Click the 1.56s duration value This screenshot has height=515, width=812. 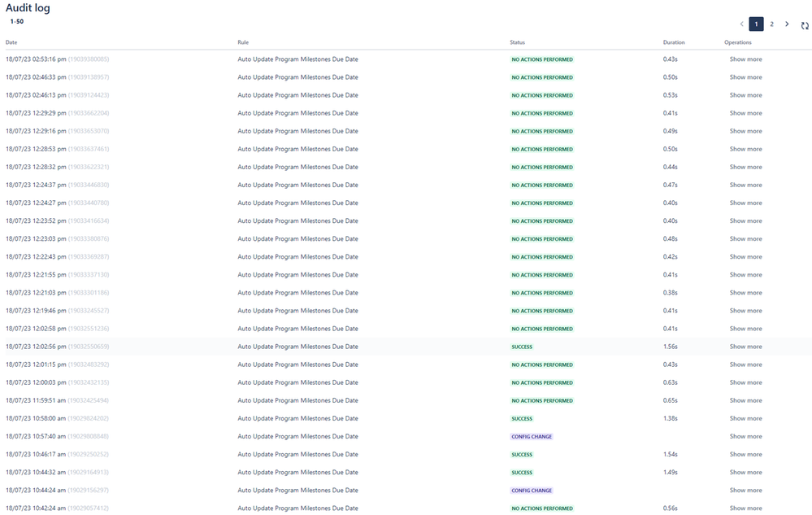tap(670, 347)
